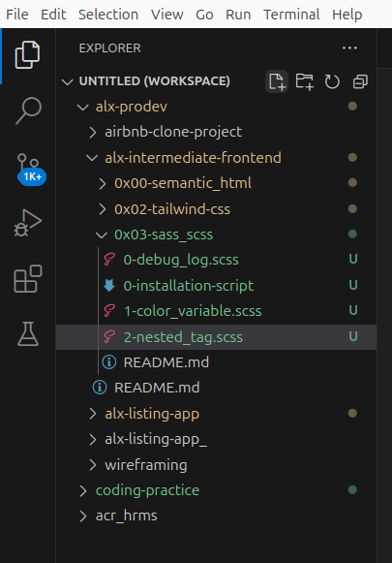
Task: Open the Extensions view
Action: tap(28, 279)
